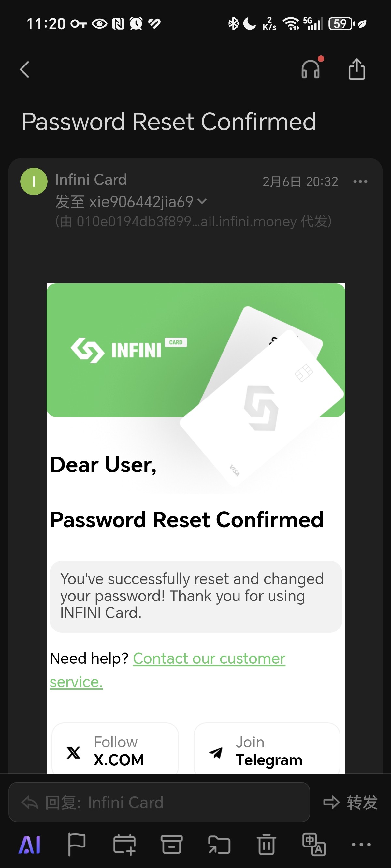
Task: Delete the email with trash icon
Action: coord(266,845)
